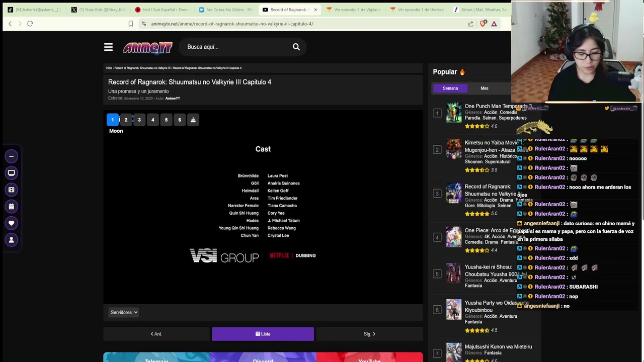Viewport: 644px width, 362px height.
Task: Switch Popular list to Mes tab
Action: [484, 88]
